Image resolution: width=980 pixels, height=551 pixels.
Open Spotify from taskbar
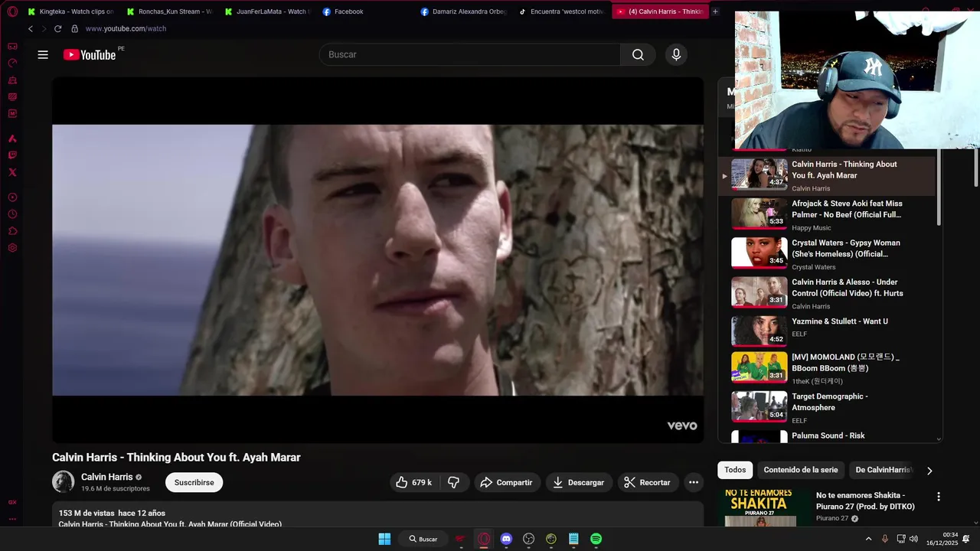click(596, 539)
